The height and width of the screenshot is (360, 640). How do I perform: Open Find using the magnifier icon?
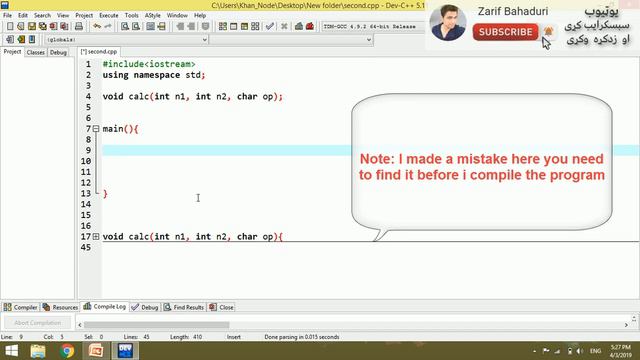tap(125, 27)
